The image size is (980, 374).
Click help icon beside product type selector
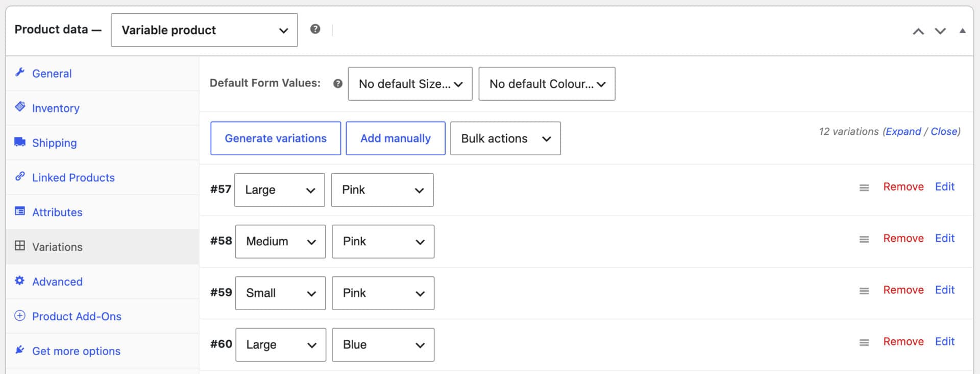tap(315, 29)
